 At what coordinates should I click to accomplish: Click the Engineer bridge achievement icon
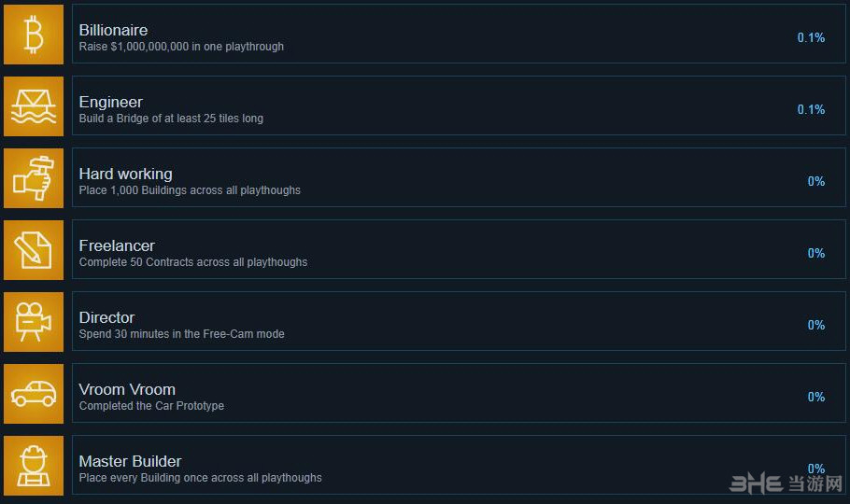[x=34, y=106]
